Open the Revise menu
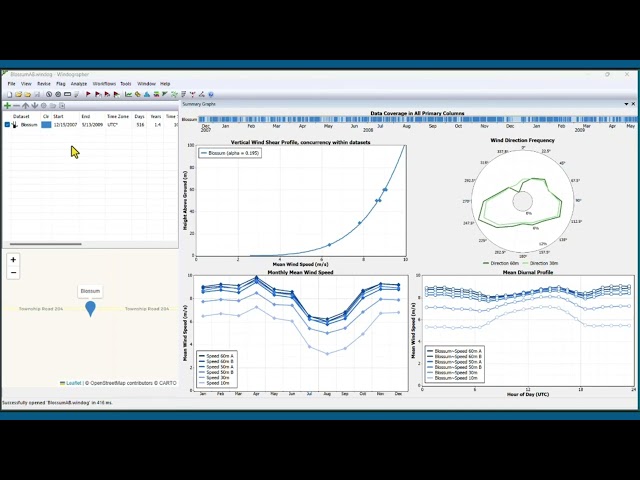This screenshot has height=480, width=640. [44, 84]
